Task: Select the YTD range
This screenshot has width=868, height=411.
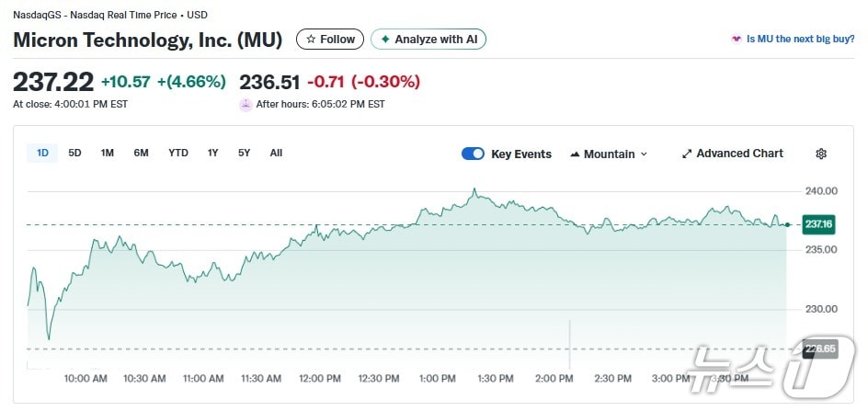Action: (178, 153)
